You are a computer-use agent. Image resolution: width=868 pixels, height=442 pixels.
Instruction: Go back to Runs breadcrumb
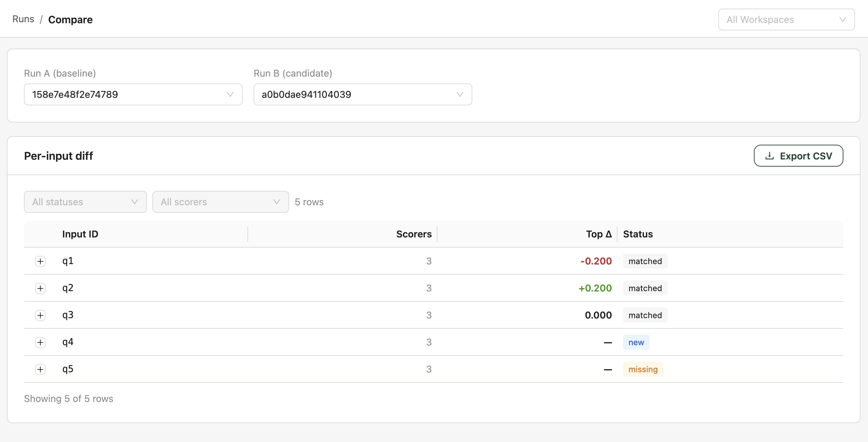(x=23, y=19)
